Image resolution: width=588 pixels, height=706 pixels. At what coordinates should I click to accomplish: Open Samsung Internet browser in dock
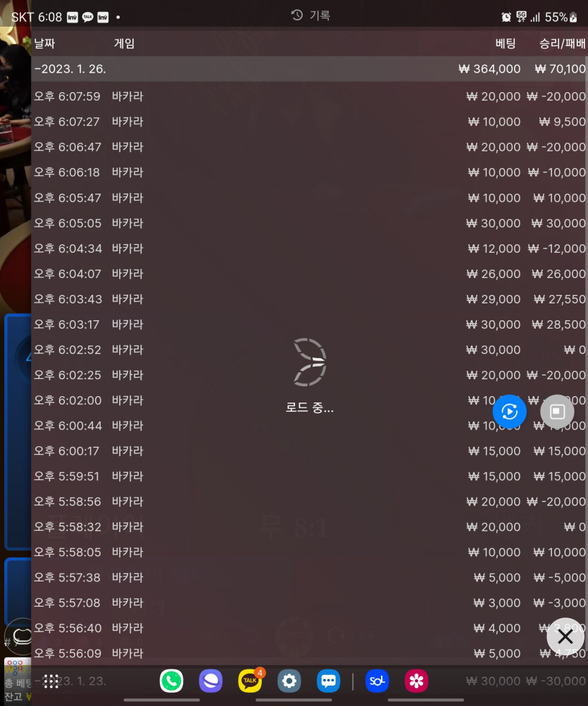[211, 681]
